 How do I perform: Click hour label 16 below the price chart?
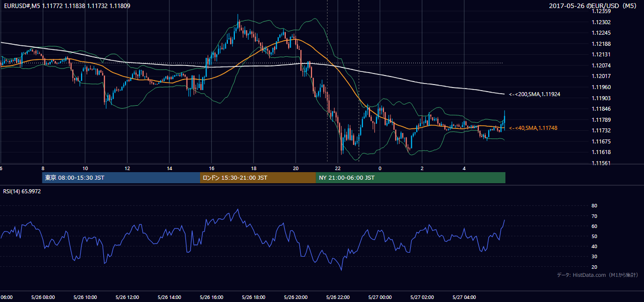[212, 168]
